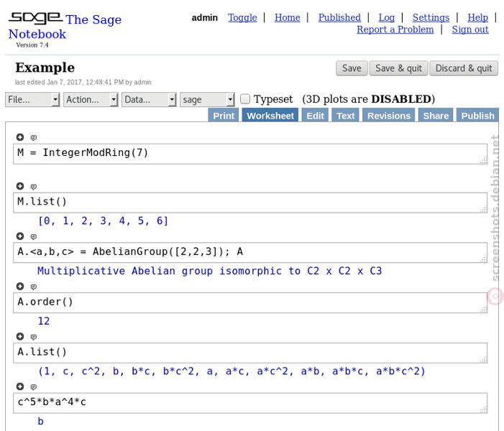The height and width of the screenshot is (431, 504).
Task: Click the output [0, 1, 2, 3, 4, 5, 6]
Action: pyautogui.click(x=103, y=221)
